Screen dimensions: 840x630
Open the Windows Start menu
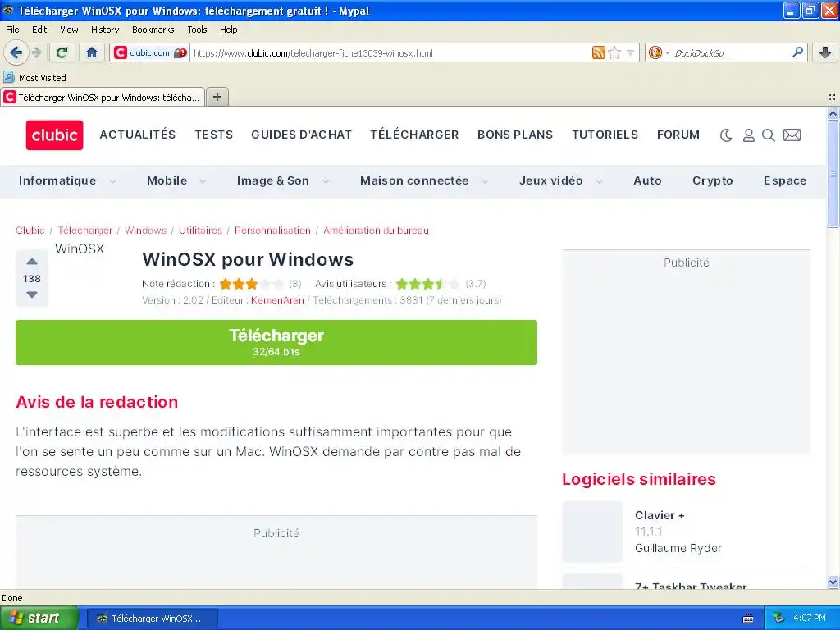pos(39,618)
